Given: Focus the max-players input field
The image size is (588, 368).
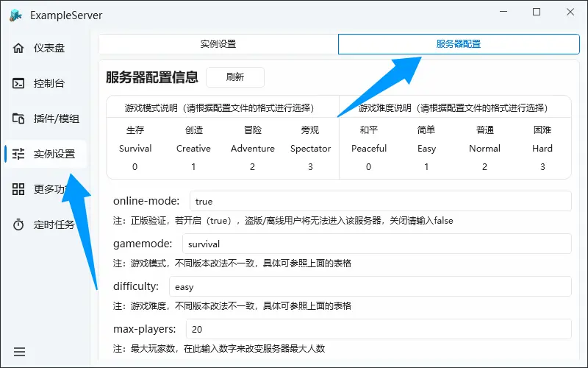Looking at the screenshot, I should tap(379, 329).
